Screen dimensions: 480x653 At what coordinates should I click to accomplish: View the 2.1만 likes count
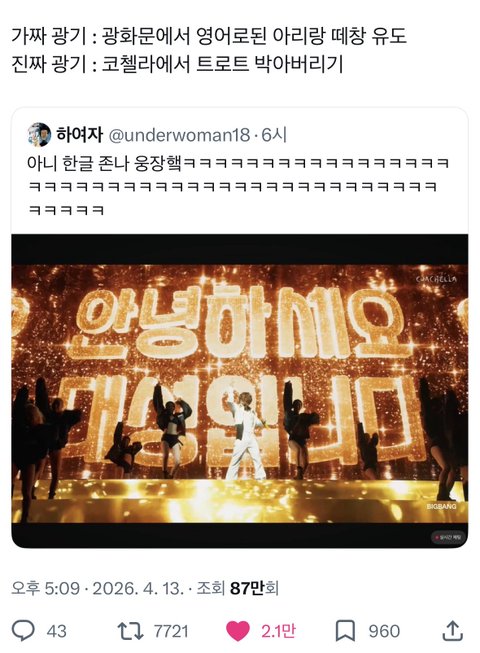[x=279, y=631]
